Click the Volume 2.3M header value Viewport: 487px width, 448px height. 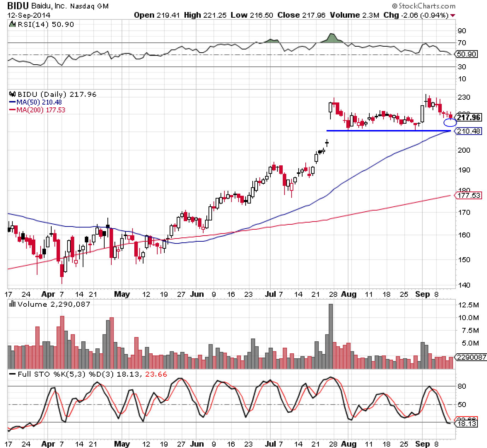(354, 15)
